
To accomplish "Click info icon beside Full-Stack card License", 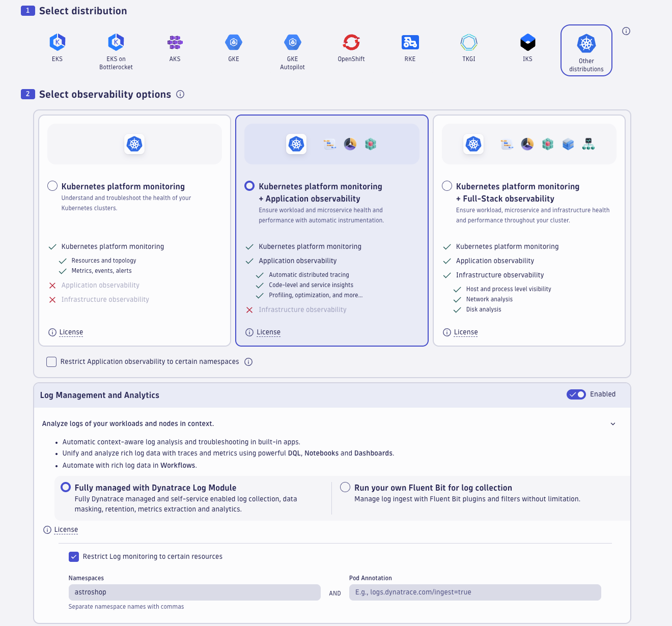I will click(447, 332).
